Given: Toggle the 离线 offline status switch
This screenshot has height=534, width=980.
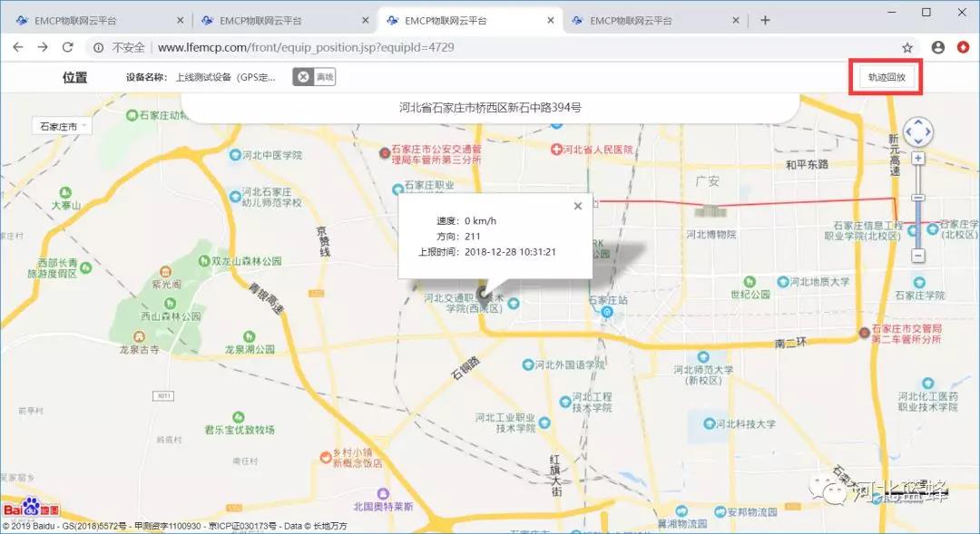Looking at the screenshot, I should [x=314, y=77].
